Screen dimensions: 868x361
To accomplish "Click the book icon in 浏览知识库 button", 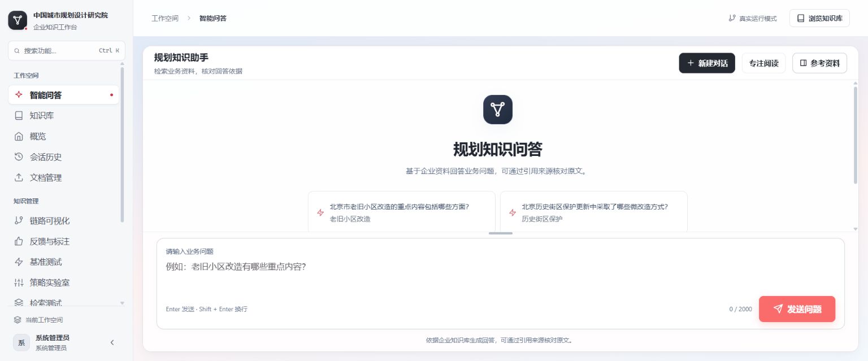I will pyautogui.click(x=801, y=18).
